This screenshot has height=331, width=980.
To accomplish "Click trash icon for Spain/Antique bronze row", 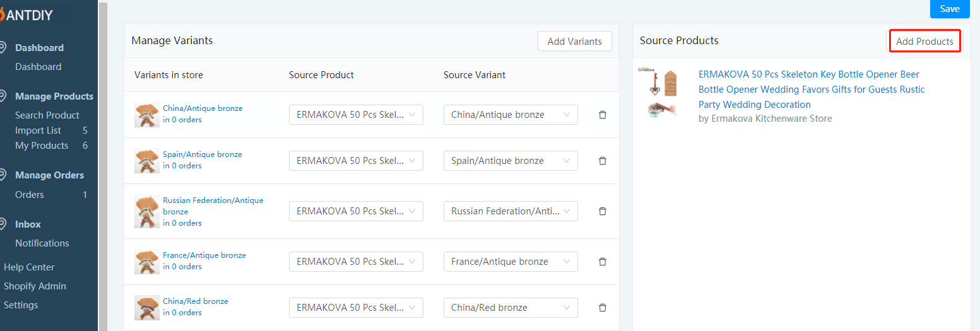I will click(602, 161).
